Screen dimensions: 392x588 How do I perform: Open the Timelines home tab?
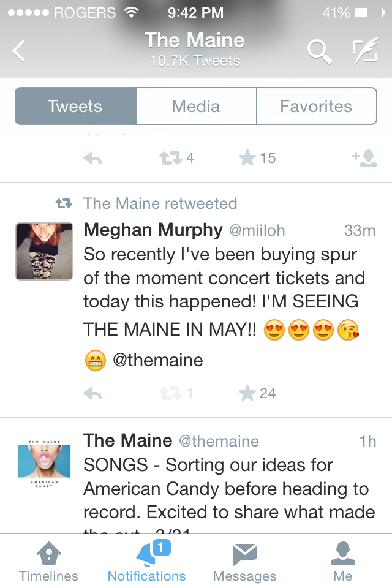pyautogui.click(x=48, y=562)
